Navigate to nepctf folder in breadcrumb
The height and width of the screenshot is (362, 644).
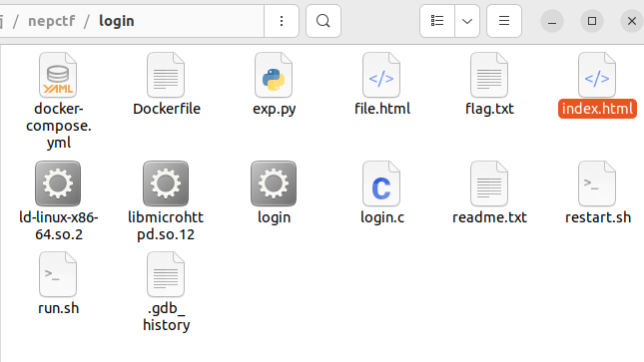point(51,21)
